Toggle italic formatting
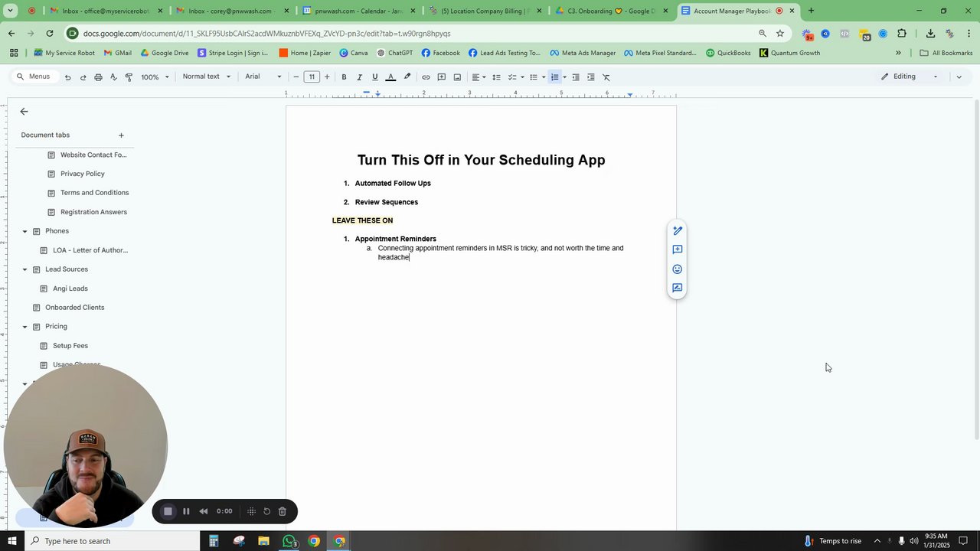 click(x=359, y=77)
